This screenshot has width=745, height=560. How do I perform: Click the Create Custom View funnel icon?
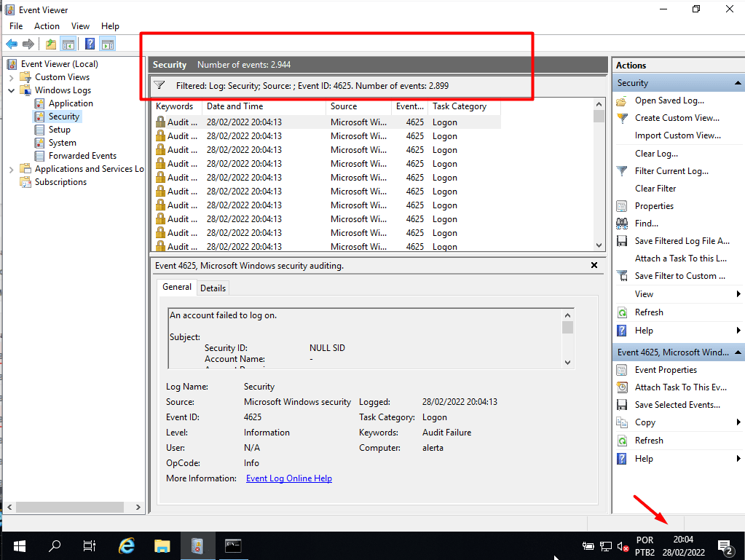(621, 118)
